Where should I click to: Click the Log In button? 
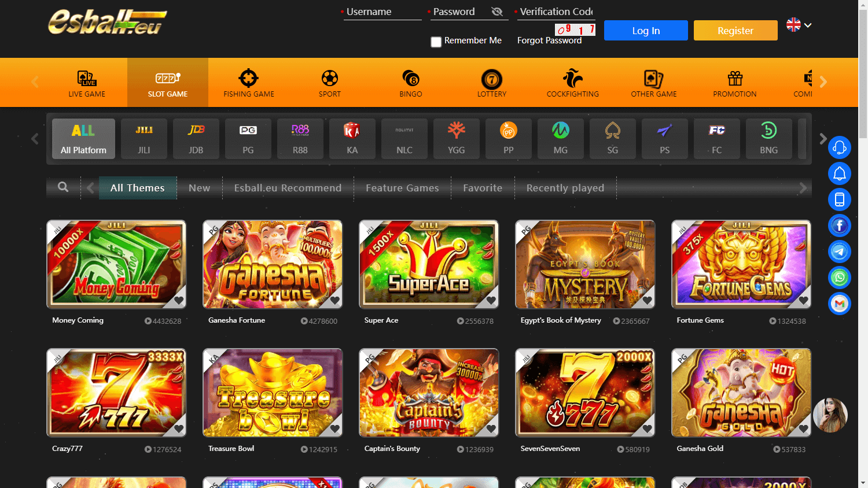coord(646,31)
